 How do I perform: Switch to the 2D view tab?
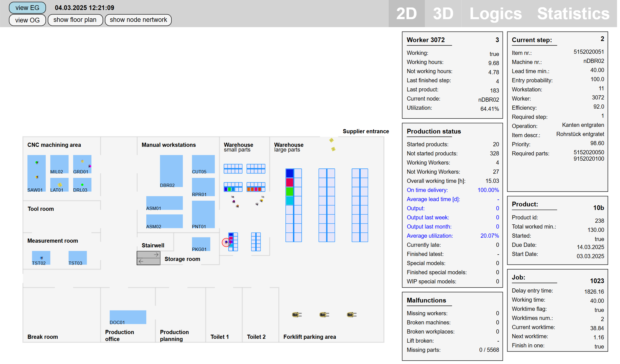[407, 14]
